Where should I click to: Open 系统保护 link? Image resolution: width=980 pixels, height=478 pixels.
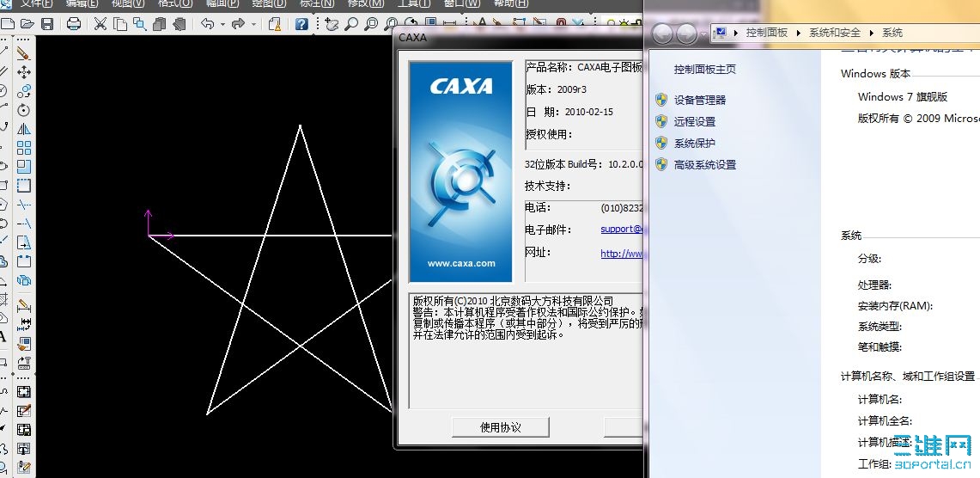pos(695,144)
